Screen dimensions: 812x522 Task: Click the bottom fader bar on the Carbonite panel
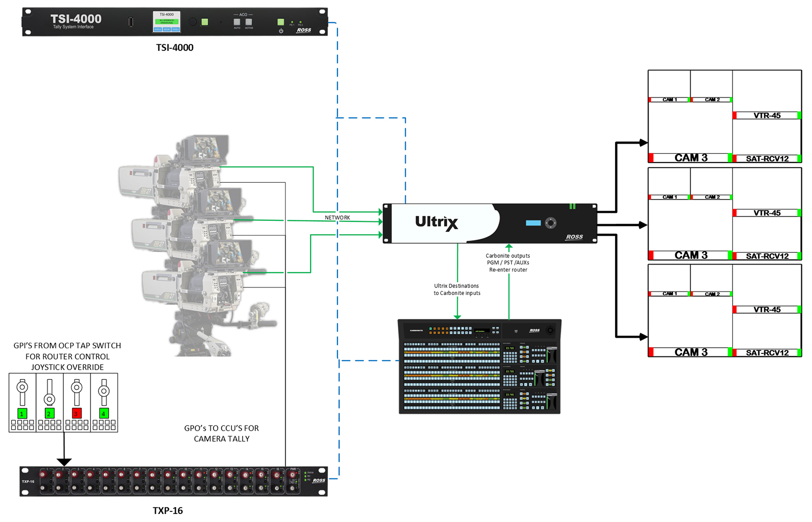(x=552, y=401)
